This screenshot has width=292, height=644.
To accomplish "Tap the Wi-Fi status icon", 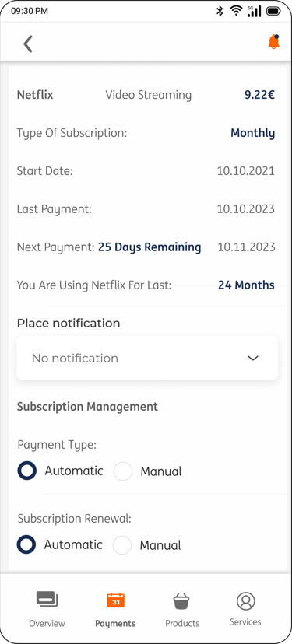I will tap(236, 11).
